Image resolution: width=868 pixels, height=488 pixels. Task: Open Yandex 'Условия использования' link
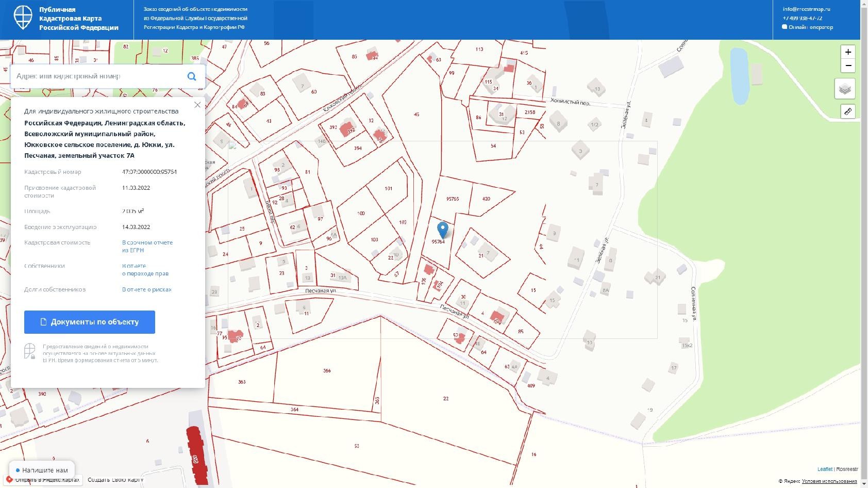click(829, 481)
